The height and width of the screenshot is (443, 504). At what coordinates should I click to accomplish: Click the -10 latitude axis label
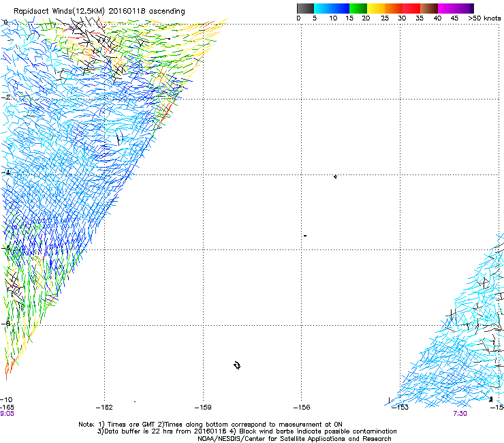pos(6,400)
